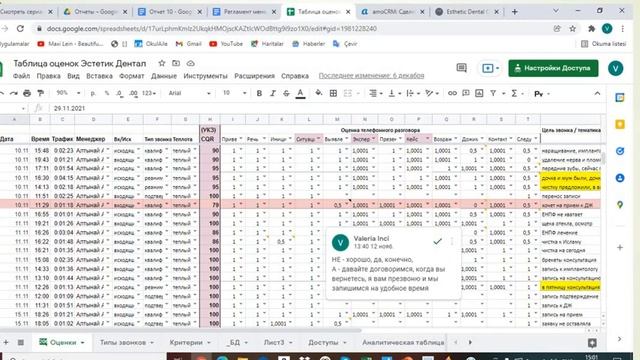Star the spreadsheet document
The width and height of the screenshot is (640, 360).
pyautogui.click(x=162, y=63)
